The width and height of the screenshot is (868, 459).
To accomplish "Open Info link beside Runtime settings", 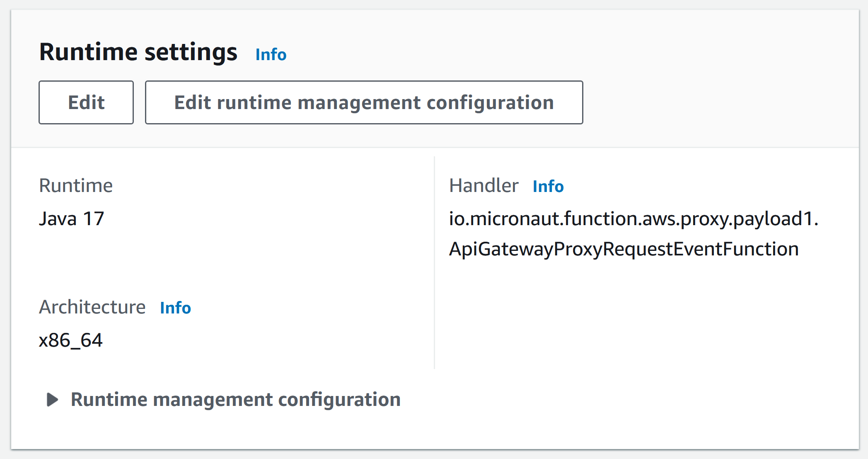I will pos(271,54).
